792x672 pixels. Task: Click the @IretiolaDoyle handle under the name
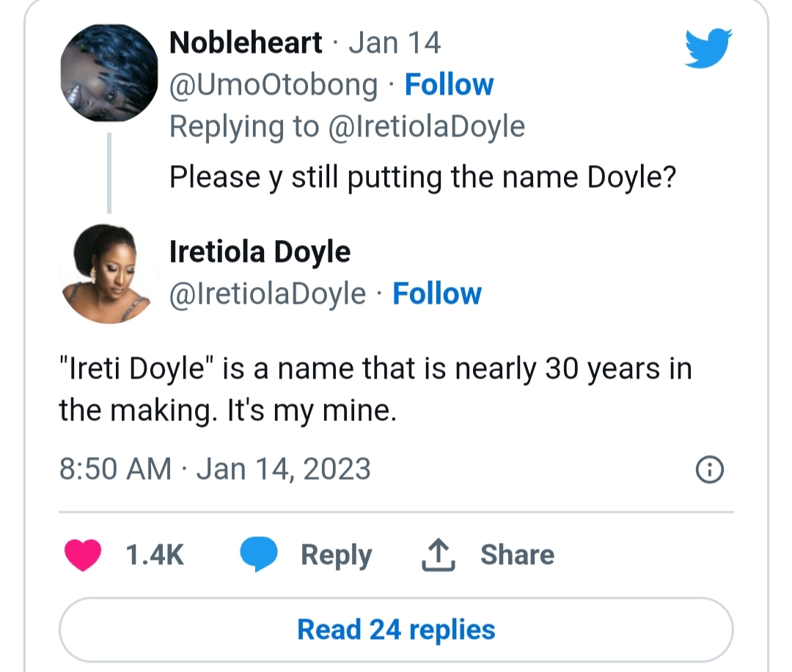(x=268, y=294)
